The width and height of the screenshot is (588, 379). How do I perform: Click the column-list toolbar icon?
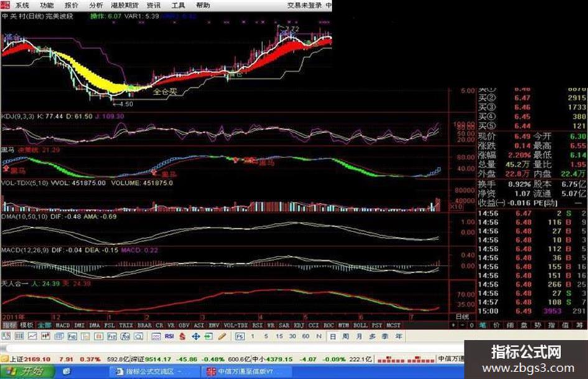tap(19, 336)
